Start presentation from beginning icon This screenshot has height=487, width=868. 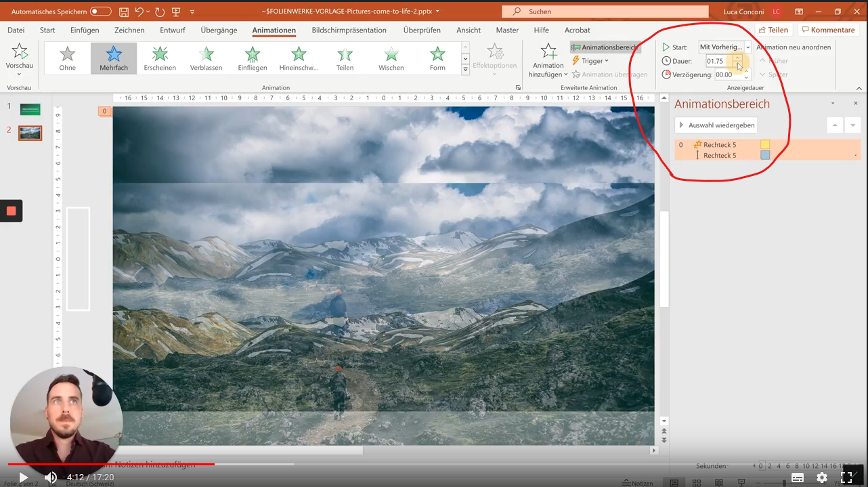[176, 12]
